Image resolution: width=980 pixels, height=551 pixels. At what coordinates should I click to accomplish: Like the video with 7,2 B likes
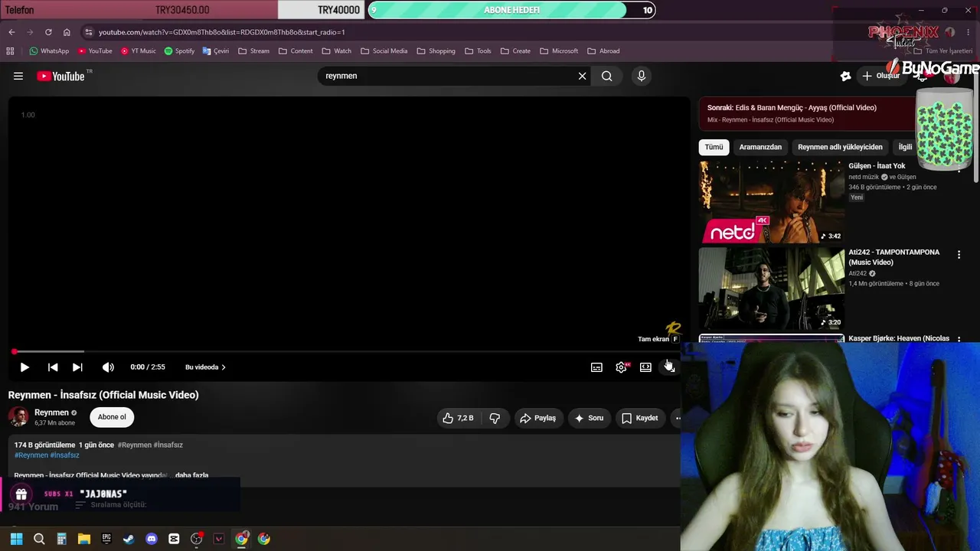coord(458,418)
